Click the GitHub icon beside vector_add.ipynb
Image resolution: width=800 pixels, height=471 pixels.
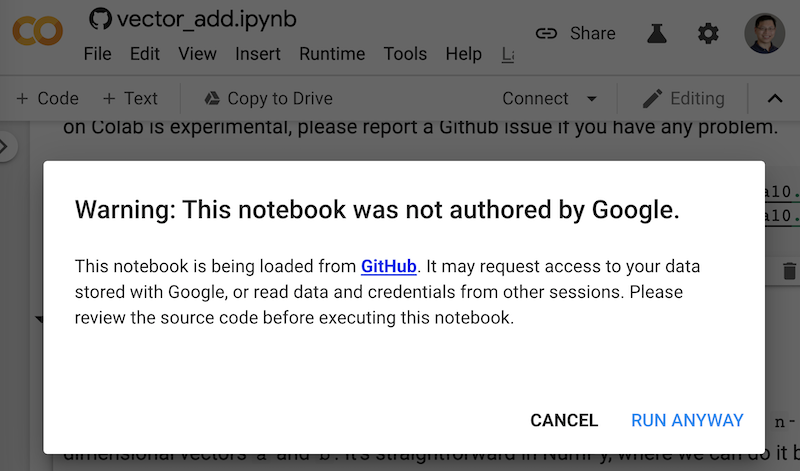tap(100, 19)
